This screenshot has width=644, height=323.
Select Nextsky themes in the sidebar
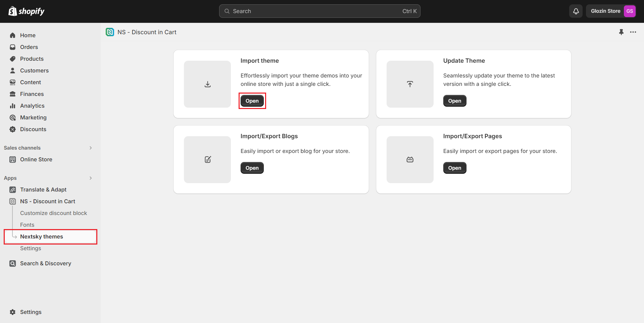tap(42, 236)
